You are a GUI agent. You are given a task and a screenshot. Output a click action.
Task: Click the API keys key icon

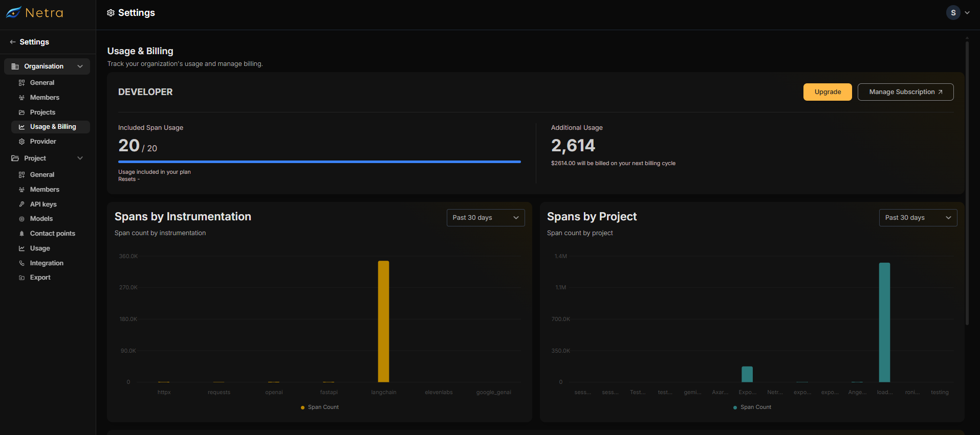point(21,204)
